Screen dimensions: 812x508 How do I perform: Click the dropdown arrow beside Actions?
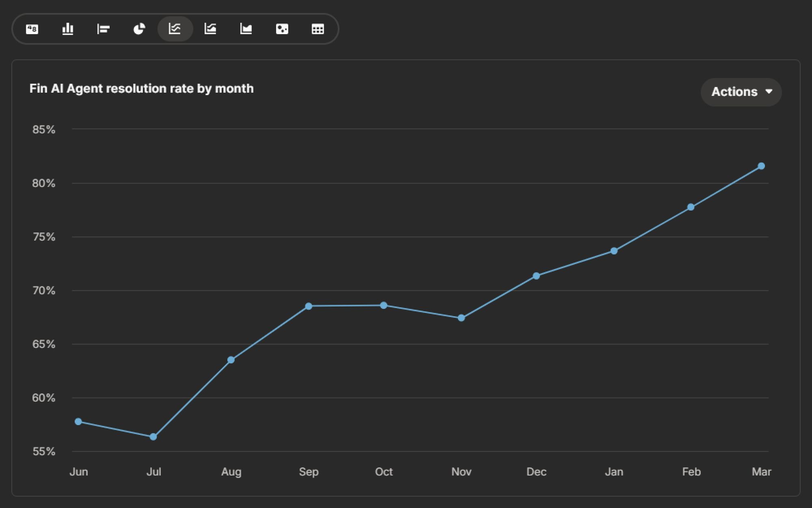coord(769,92)
